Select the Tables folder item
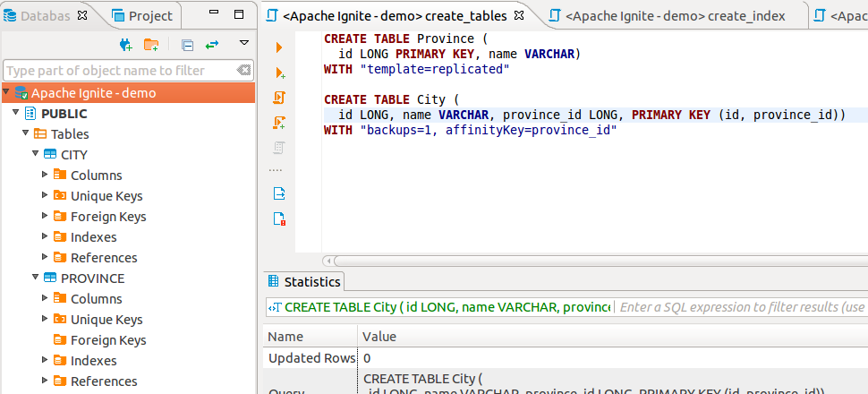 [70, 134]
